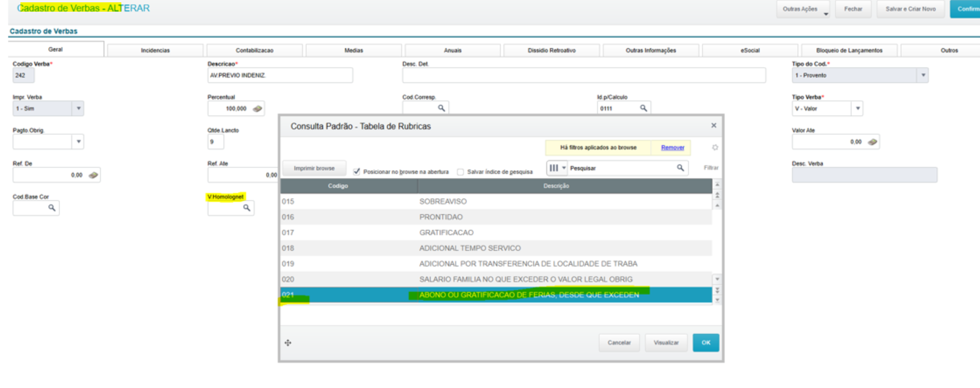The image size is (980, 388).
Task: Select row 018 ADICIONAL TEMPO SERVICO
Action: 496,248
